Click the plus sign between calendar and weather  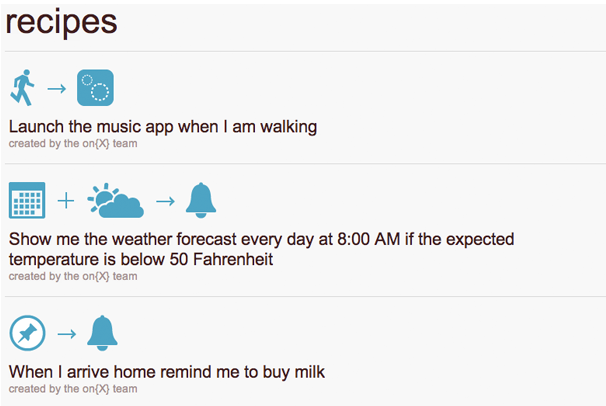coord(66,201)
